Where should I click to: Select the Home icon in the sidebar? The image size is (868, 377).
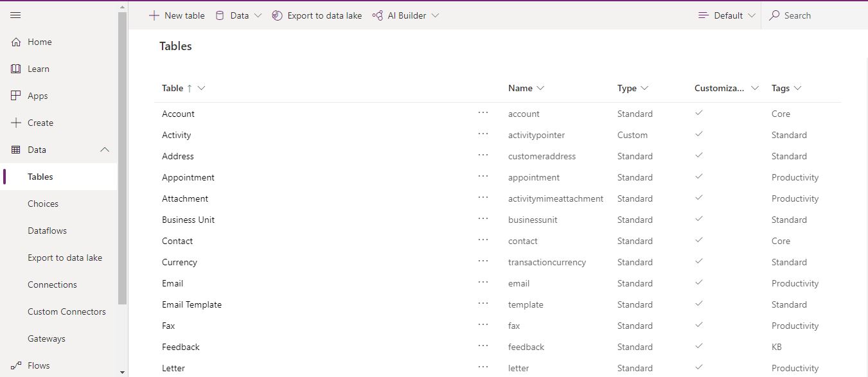pos(15,41)
